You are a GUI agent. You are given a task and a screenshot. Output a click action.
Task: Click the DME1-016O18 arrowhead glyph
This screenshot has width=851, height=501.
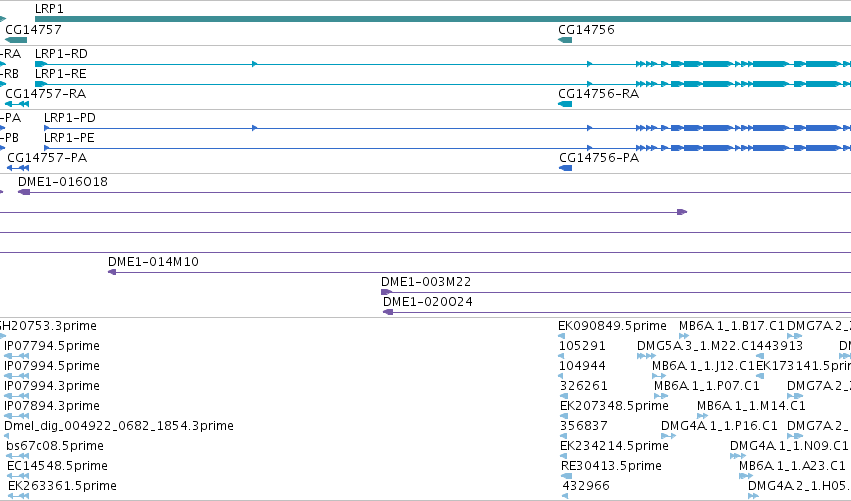coord(24,192)
